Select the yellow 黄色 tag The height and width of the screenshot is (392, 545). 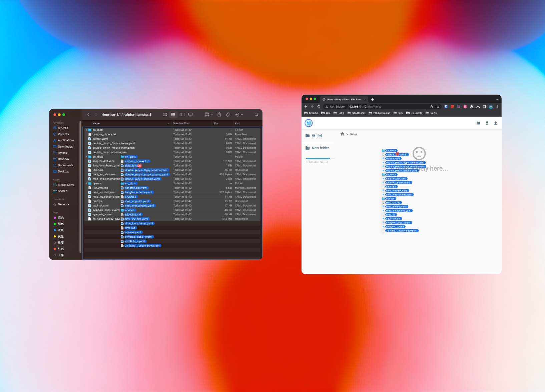pyautogui.click(x=59, y=236)
